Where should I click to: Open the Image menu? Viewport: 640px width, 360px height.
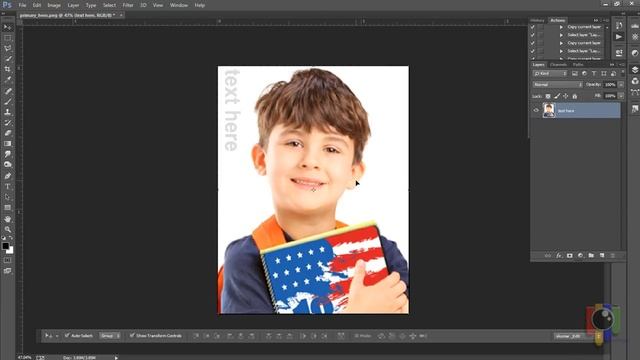coord(54,5)
